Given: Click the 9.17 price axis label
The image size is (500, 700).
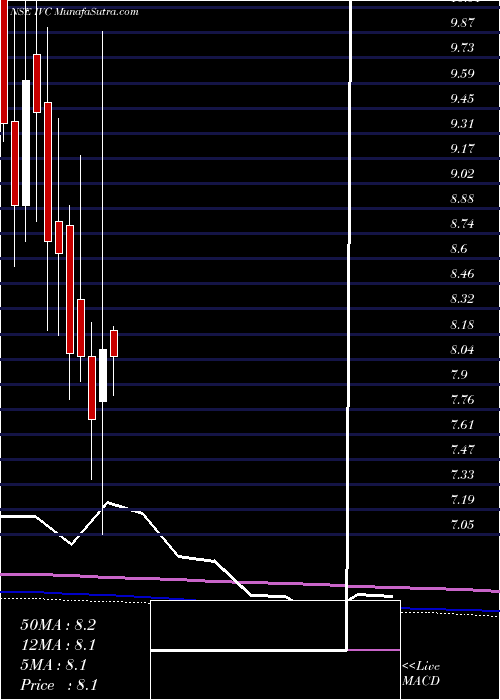Looking at the screenshot, I should pos(462,148).
